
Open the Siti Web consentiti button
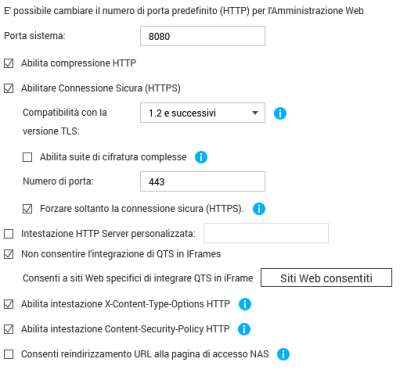[x=326, y=278]
